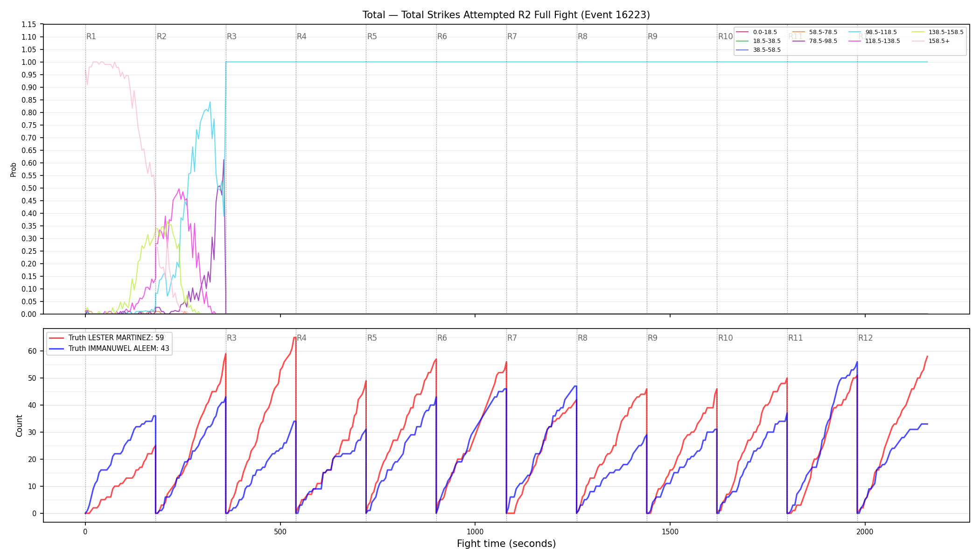This screenshot has height=560, width=980.
Task: Click the 50 tick on the Count axis
Action: coord(32,378)
